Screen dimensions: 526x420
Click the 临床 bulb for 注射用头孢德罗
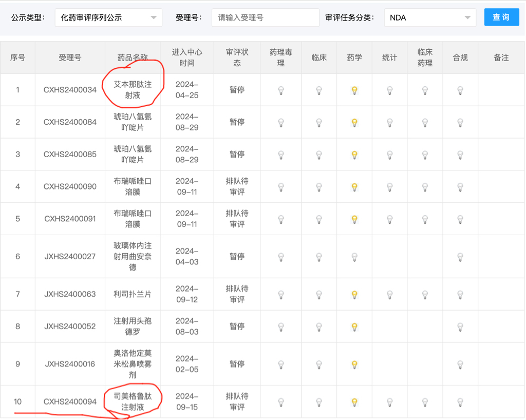coord(319,327)
